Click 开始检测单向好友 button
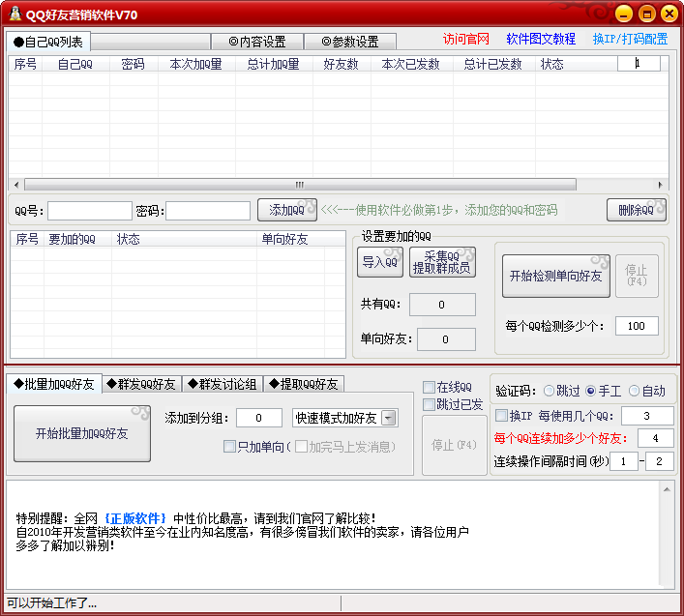This screenshot has width=684, height=616. [x=555, y=276]
